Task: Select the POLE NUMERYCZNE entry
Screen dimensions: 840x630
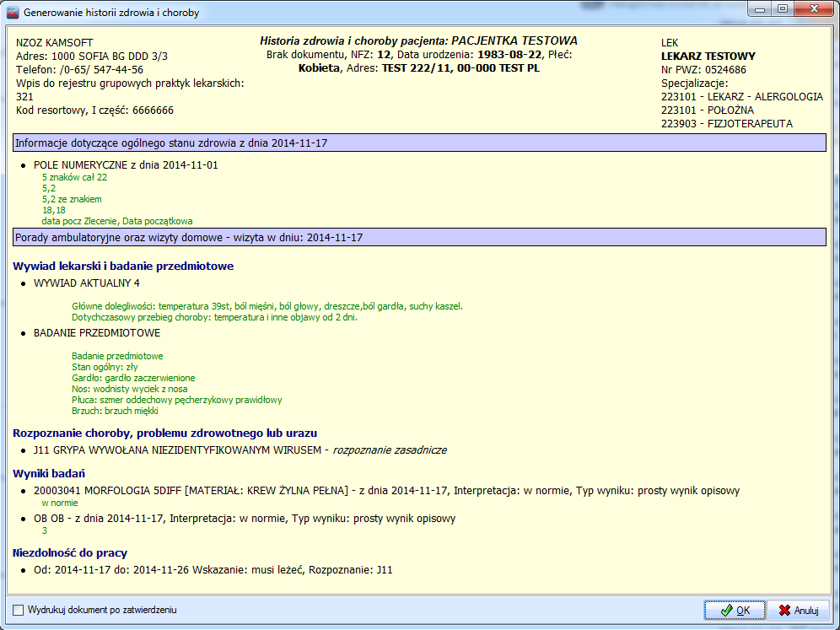Action: 126,165
